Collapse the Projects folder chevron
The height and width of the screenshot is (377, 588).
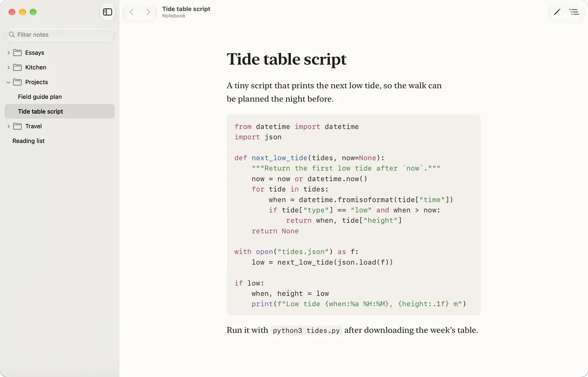click(8, 82)
